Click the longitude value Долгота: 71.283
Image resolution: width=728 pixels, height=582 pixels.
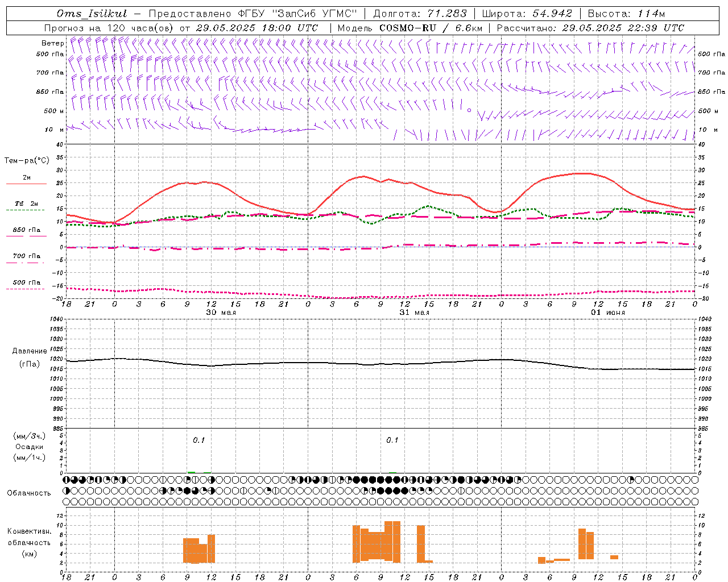(x=420, y=14)
